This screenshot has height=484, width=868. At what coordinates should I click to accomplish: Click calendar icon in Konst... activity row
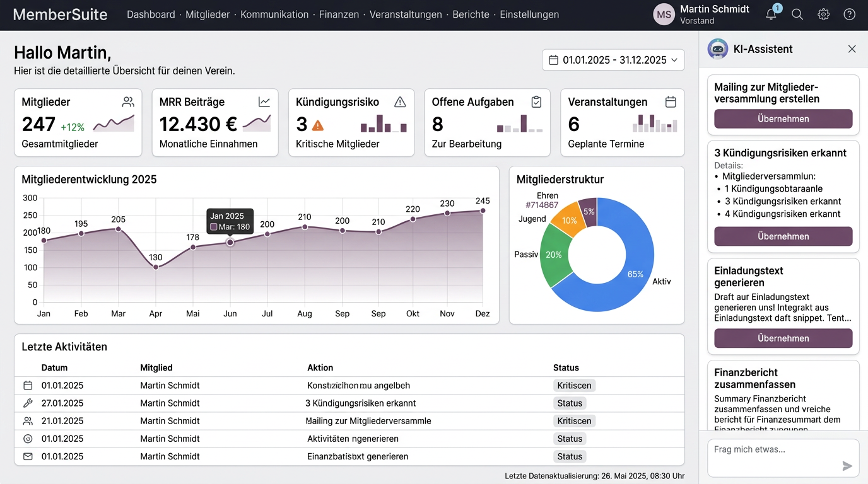28,385
